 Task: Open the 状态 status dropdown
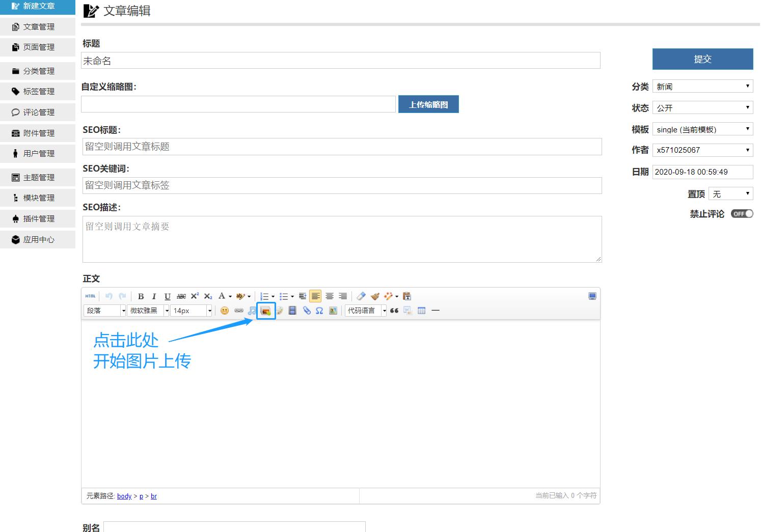[703, 108]
